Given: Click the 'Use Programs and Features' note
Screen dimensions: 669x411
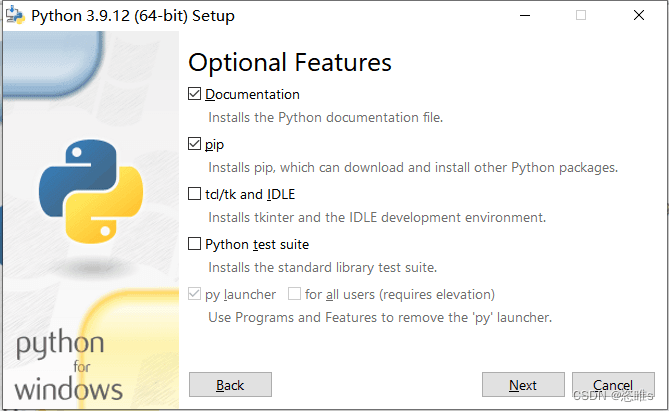Looking at the screenshot, I should tap(380, 317).
